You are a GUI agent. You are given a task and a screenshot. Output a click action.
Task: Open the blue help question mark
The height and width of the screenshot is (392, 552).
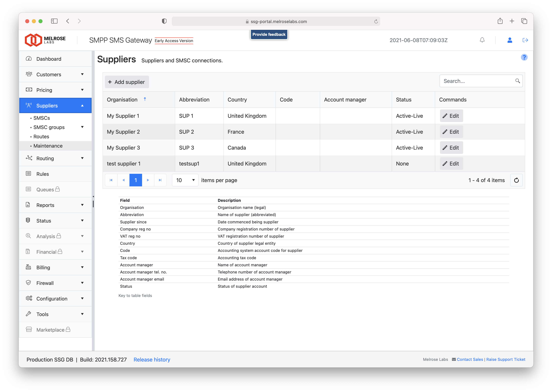pos(524,57)
